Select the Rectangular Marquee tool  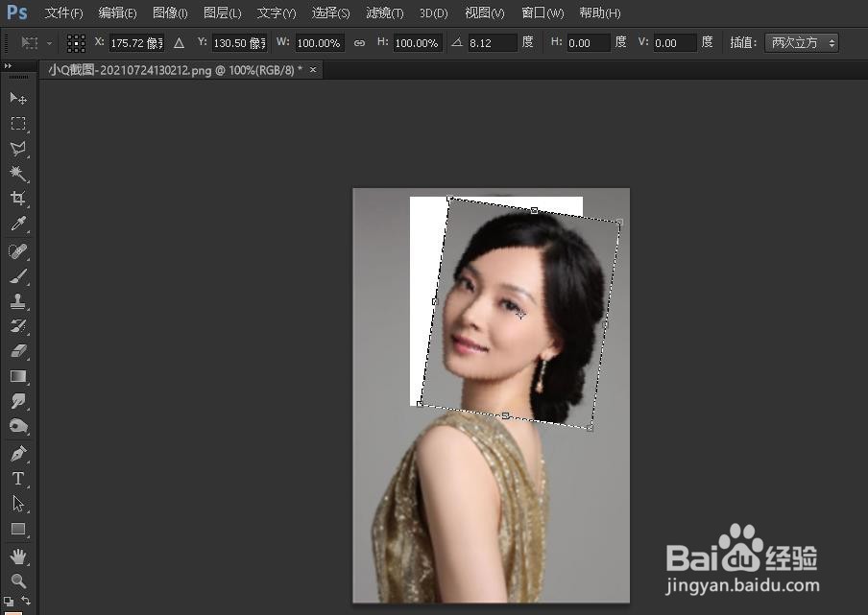[19, 124]
